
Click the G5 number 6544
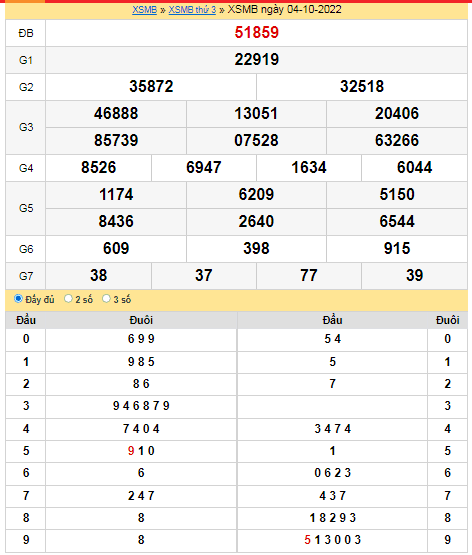pos(397,222)
